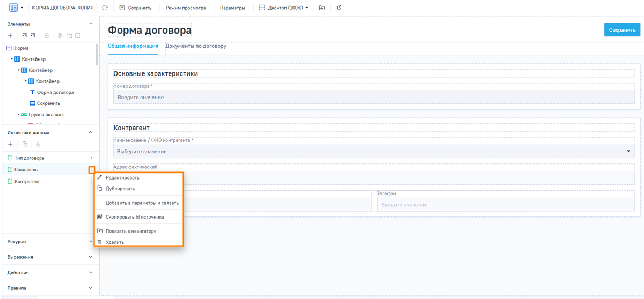Open kebab menu for Контрагент source
The height and width of the screenshot is (299, 644).
pyautogui.click(x=92, y=182)
